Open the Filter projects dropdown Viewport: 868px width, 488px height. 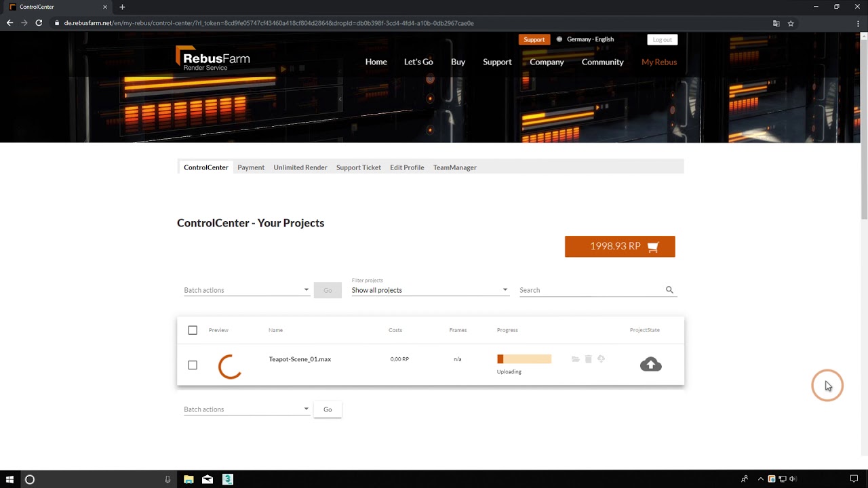(x=430, y=290)
